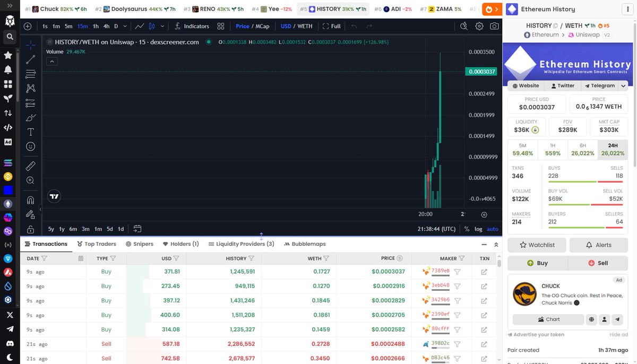Open the Watchlist star icon in sidebar
The width and height of the screenshot is (637, 364).
pyautogui.click(x=8, y=55)
